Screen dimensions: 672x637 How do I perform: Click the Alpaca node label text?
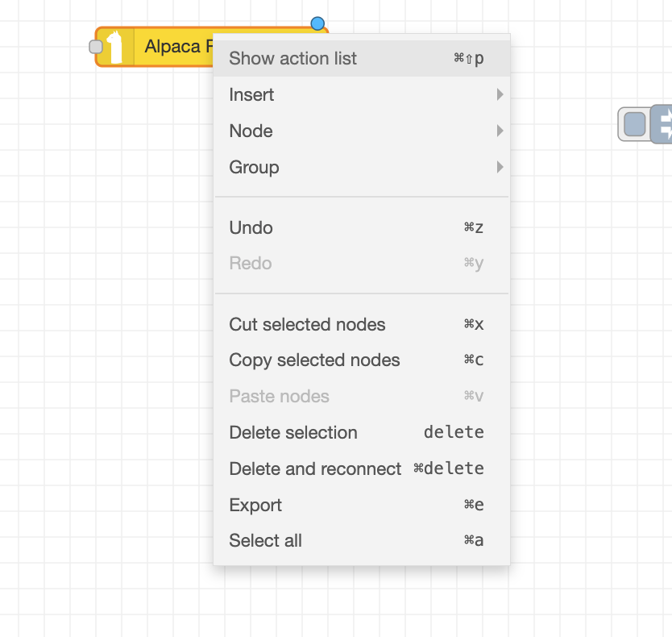172,47
